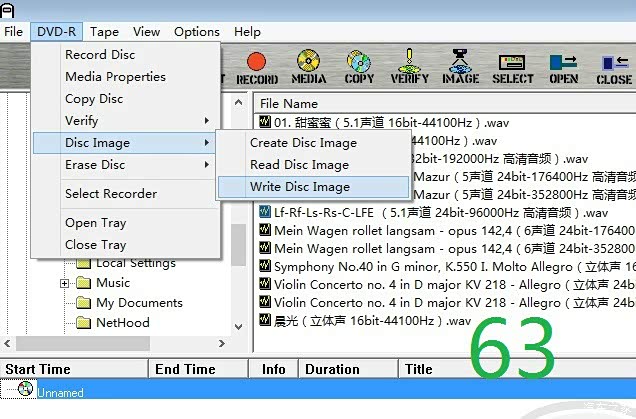Open the Tape menu
Image resolution: width=636 pixels, height=419 pixels.
[x=104, y=32]
